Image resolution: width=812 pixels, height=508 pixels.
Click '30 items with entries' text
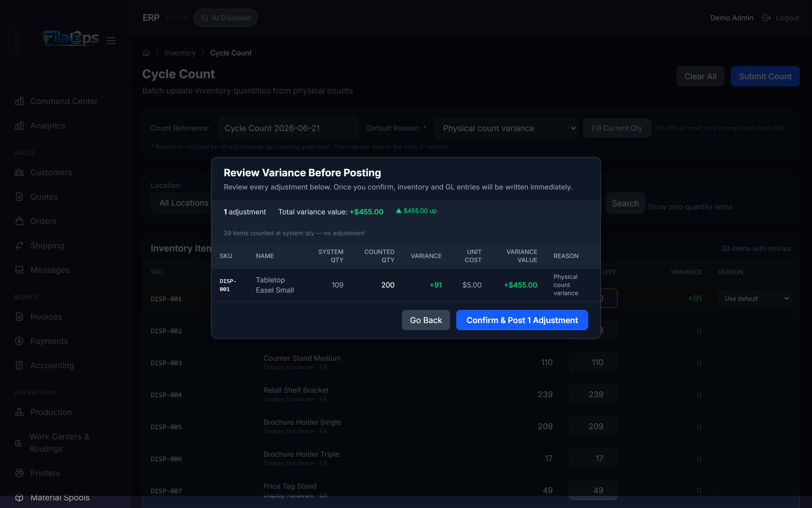tap(756, 248)
